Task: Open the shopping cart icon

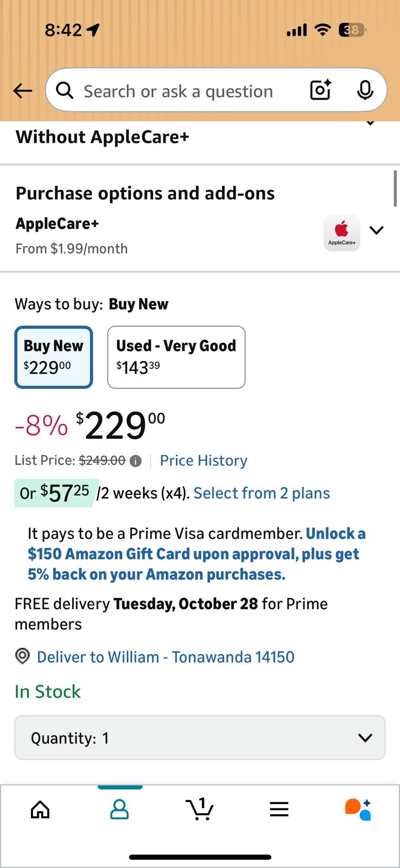Action: pos(199,809)
